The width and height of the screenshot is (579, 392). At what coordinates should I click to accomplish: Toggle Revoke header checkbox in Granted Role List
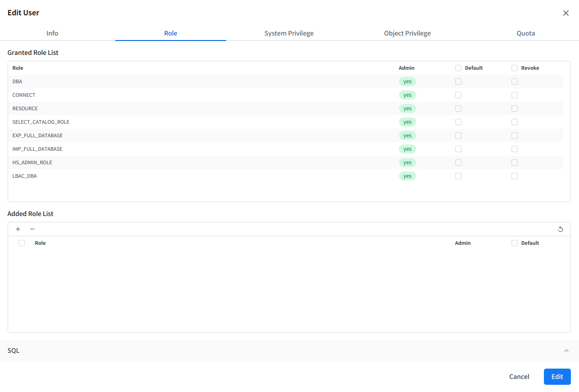[x=515, y=68]
